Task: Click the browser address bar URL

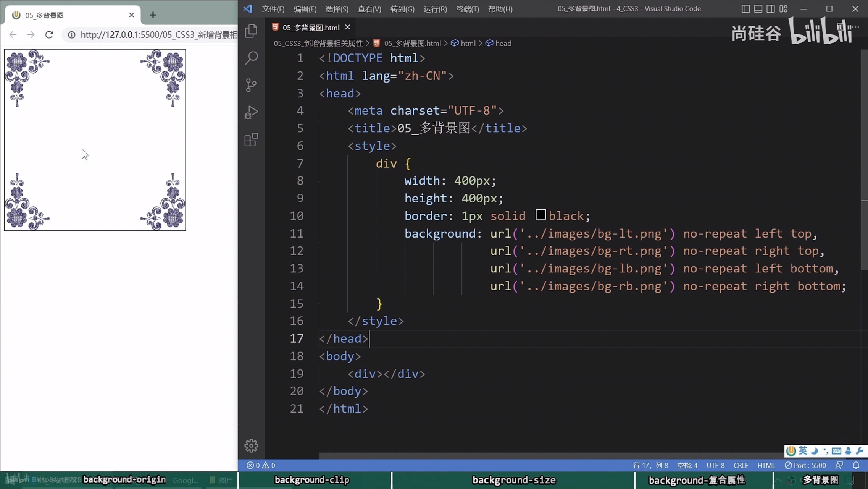Action: (159, 35)
